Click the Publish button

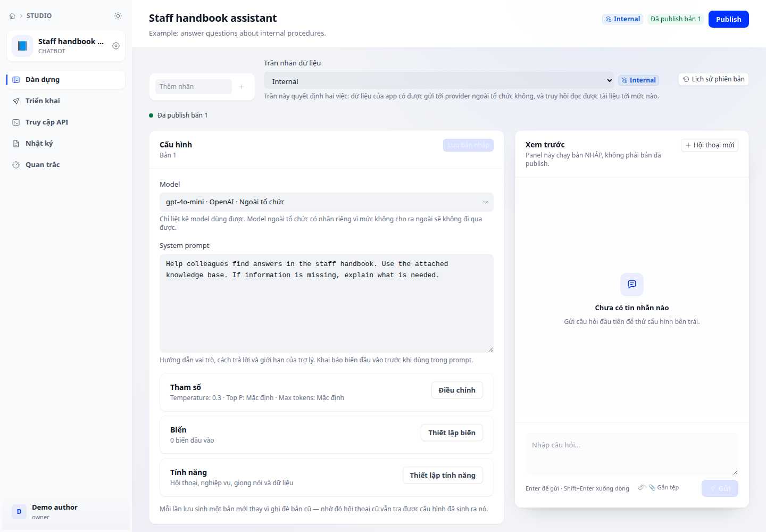[729, 19]
